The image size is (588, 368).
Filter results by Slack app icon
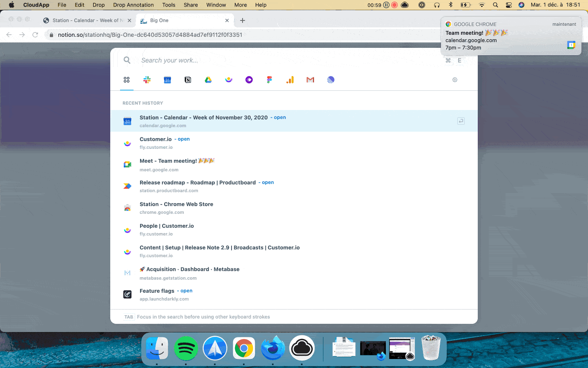pyautogui.click(x=147, y=80)
